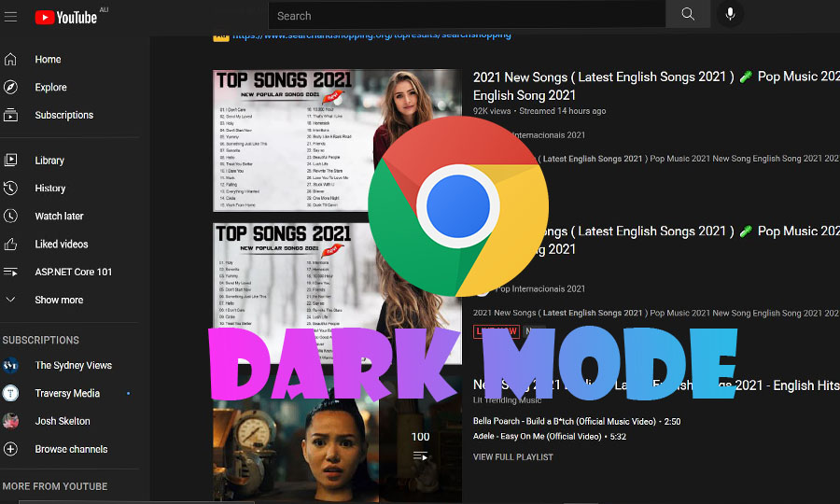Open the Subscriptions icon
The height and width of the screenshot is (504, 840).
(x=11, y=115)
